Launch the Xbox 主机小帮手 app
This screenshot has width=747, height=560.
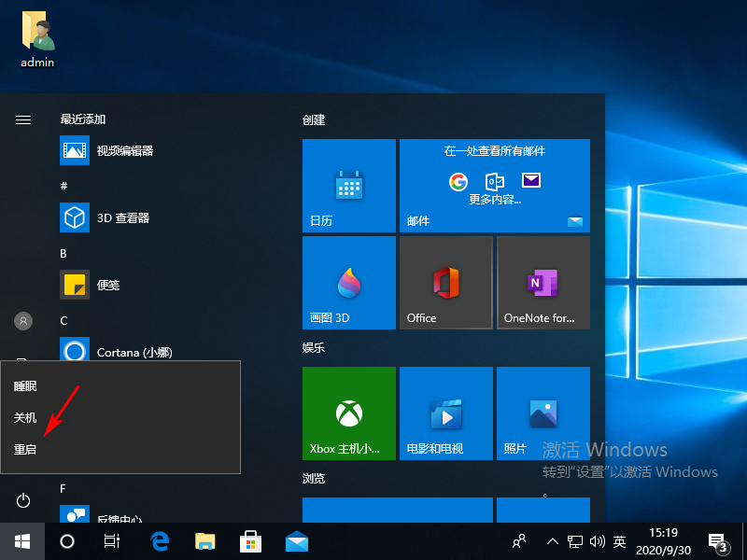[348, 413]
